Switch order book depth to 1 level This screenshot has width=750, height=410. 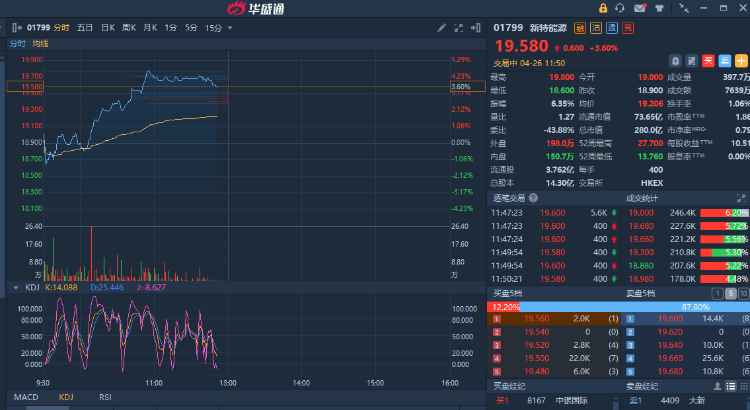click(x=717, y=293)
